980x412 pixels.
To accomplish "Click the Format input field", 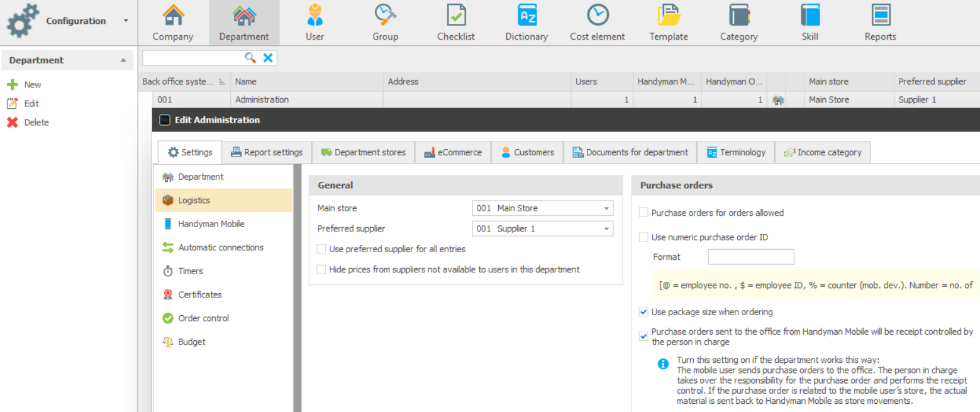I will tap(751, 257).
